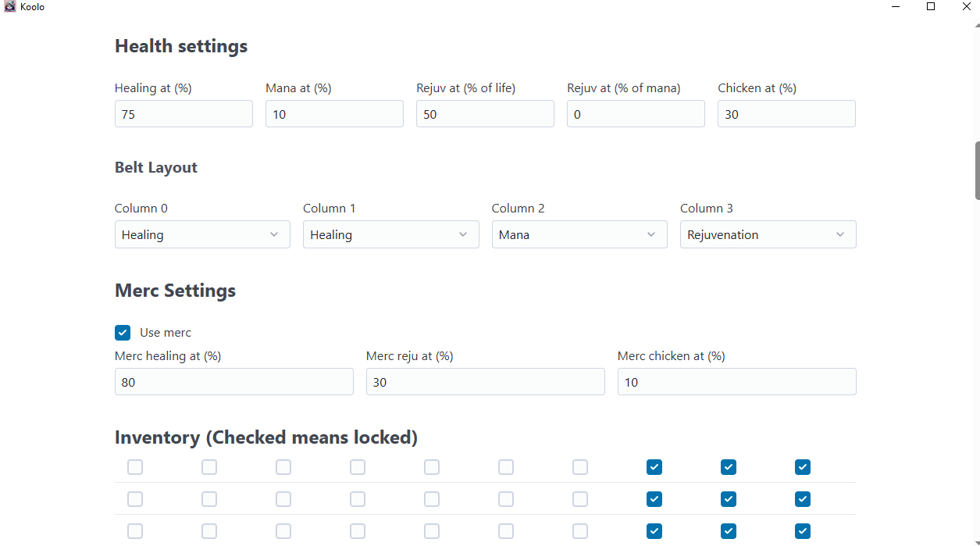Select the Rejuv at (% of life) field
This screenshot has width=980, height=546.
click(485, 114)
